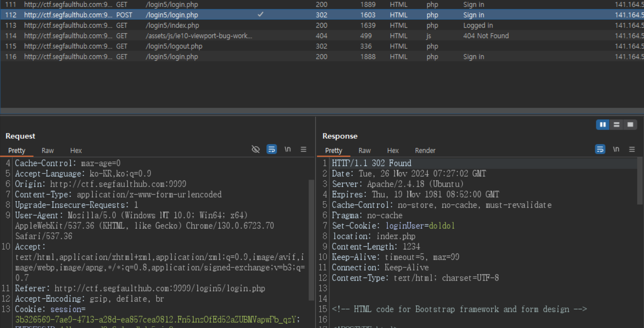The image size is (644, 328).
Task: Click the Content-Length: 1234 response header
Action: [x=376, y=246]
